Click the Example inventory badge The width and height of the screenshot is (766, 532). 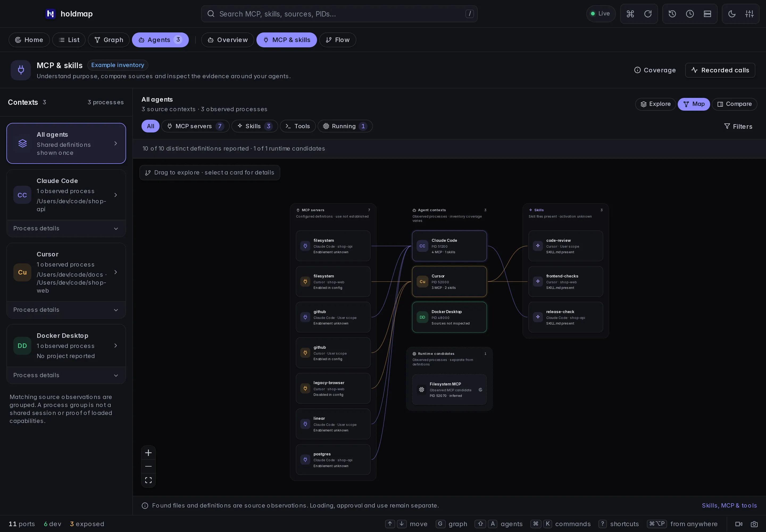(118, 65)
